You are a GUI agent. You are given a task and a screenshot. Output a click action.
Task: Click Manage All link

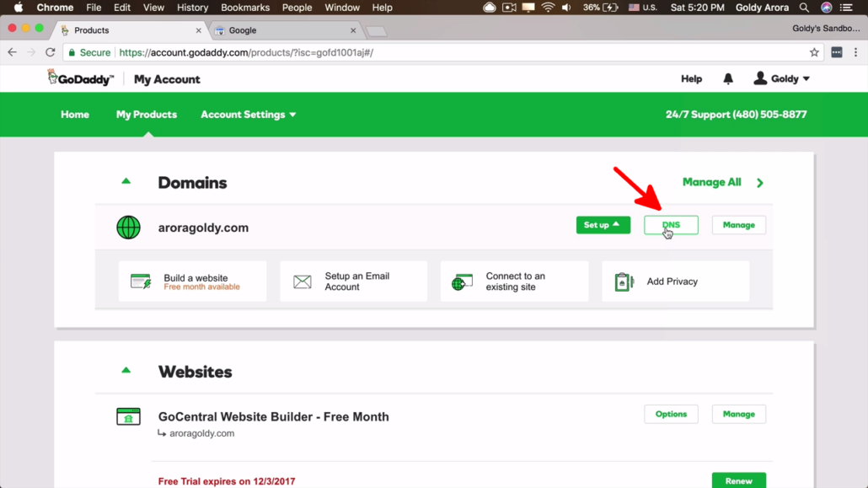coord(722,182)
